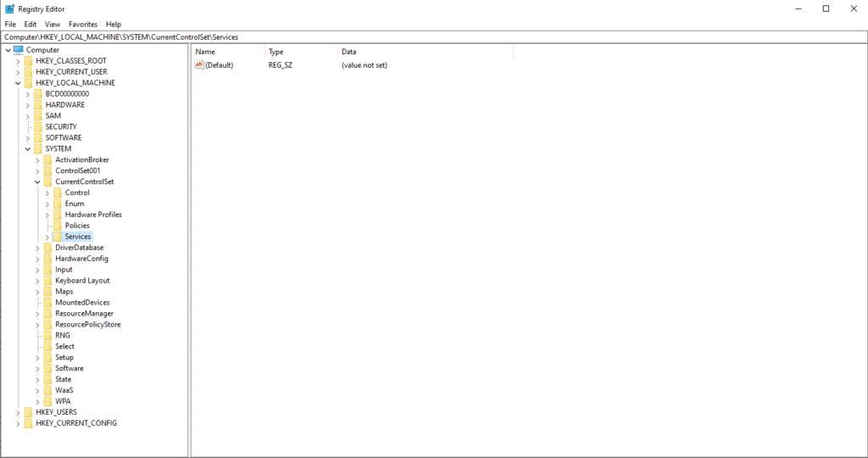Click the (Default) string value icon

click(x=199, y=65)
